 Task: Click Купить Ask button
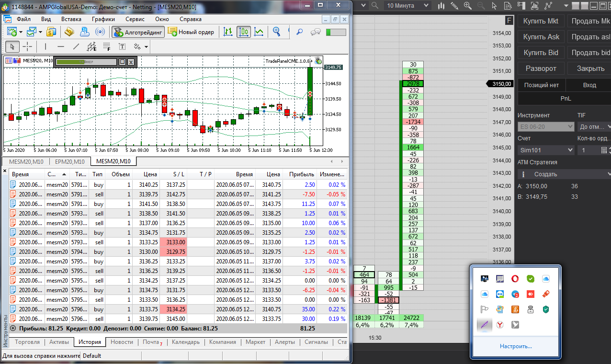[541, 37]
